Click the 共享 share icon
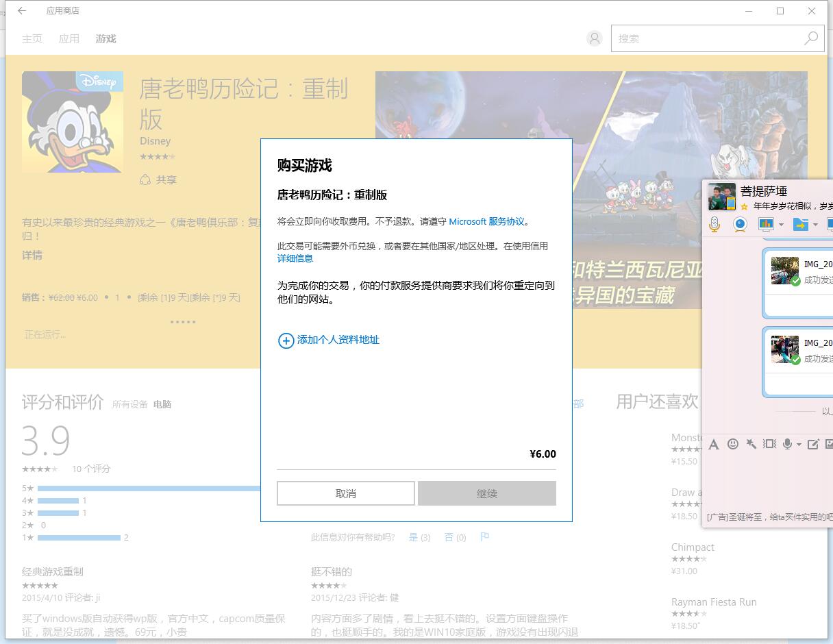 click(x=145, y=179)
